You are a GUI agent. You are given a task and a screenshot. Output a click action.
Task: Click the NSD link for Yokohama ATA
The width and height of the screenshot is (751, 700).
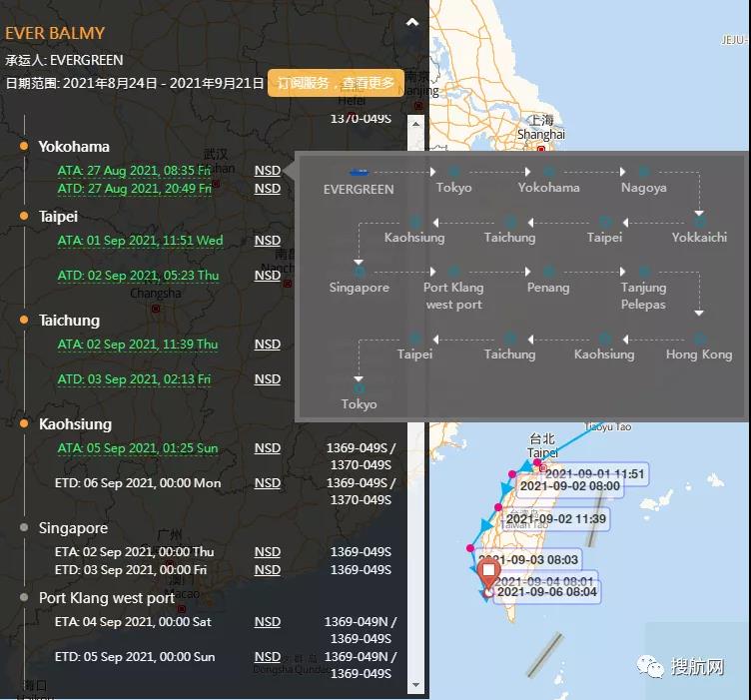pos(267,171)
